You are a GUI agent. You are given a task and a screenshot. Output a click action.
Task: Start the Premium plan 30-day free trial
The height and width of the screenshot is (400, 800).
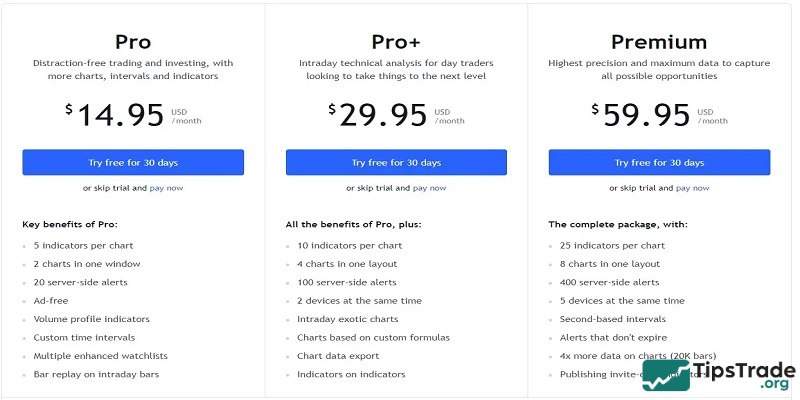pyautogui.click(x=659, y=162)
